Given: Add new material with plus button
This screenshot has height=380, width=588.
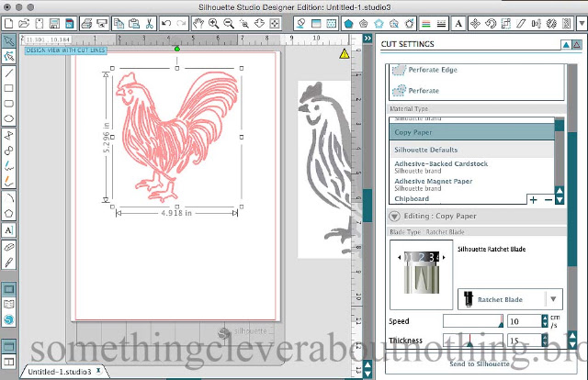Looking at the screenshot, I should click(533, 200).
